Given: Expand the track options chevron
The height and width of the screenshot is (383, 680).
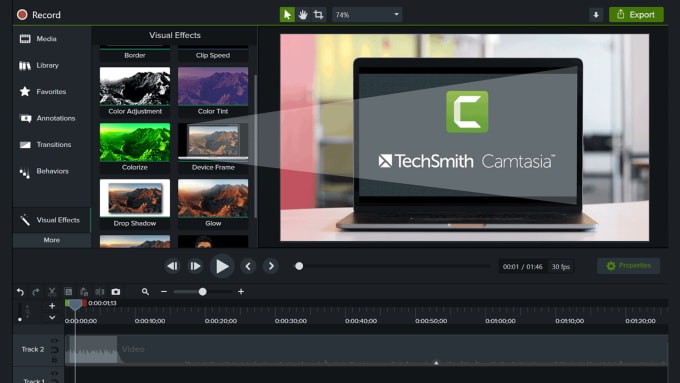Looking at the screenshot, I should pos(52,318).
